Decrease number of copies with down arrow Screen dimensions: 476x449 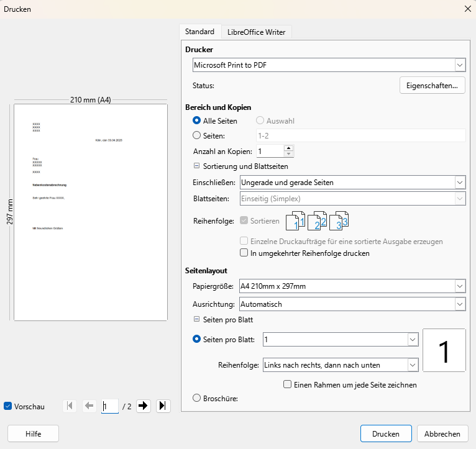point(289,154)
